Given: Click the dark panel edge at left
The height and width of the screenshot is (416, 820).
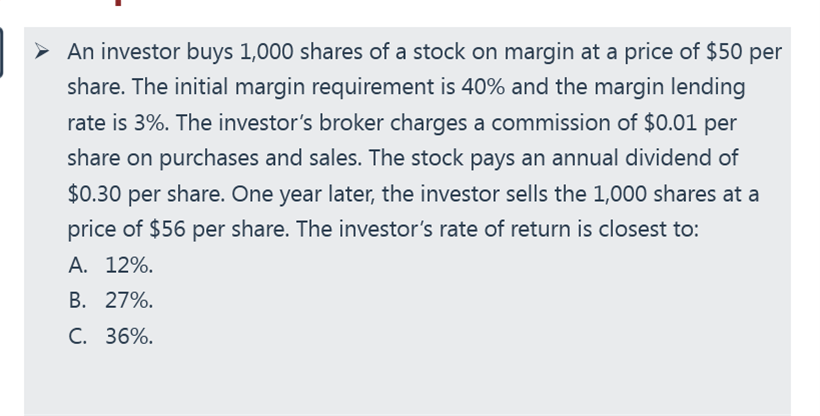Looking at the screenshot, I should (2, 52).
